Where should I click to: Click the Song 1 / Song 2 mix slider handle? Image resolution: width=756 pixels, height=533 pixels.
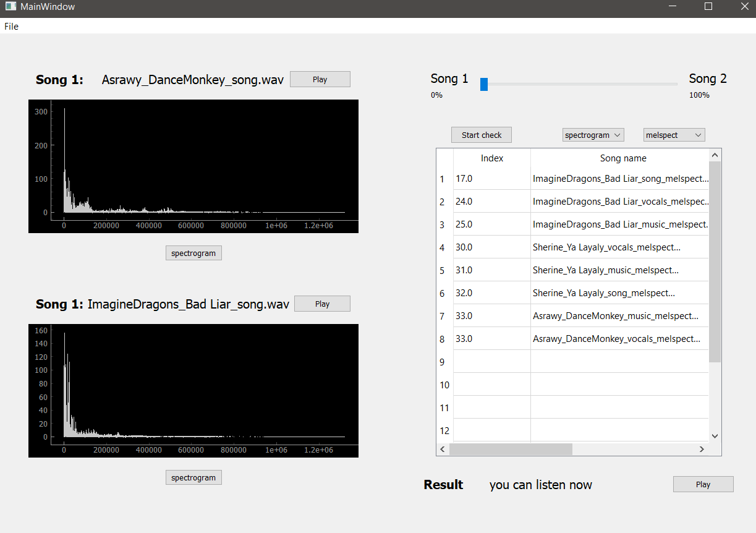tap(484, 84)
